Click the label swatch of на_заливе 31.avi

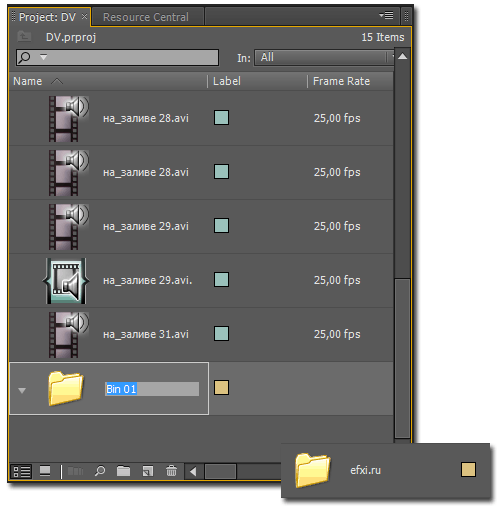221,334
